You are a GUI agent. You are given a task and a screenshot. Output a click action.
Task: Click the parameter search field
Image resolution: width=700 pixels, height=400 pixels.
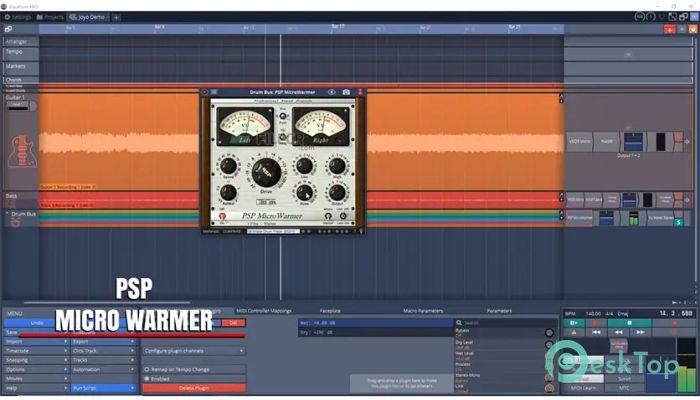coord(506,323)
